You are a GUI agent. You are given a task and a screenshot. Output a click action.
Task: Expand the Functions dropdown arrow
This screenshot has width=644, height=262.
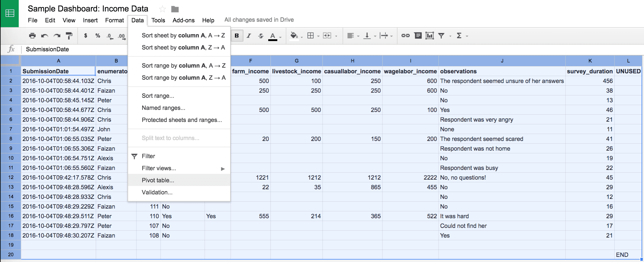467,36
